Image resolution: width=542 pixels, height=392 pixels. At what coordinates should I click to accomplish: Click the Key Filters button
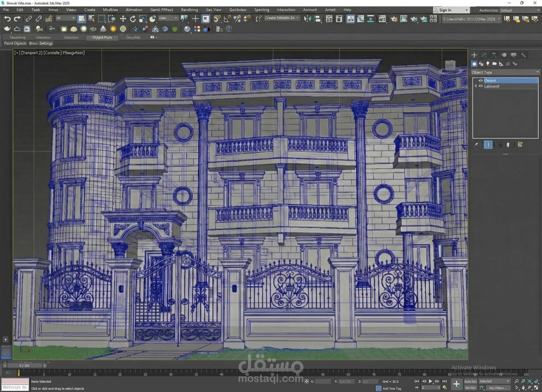click(498, 388)
